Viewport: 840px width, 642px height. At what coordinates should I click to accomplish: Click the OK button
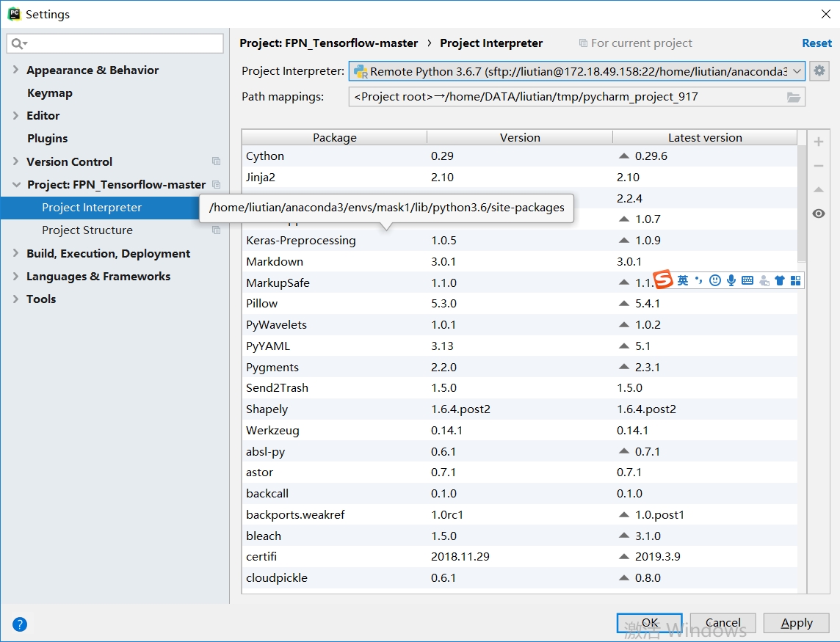(649, 623)
